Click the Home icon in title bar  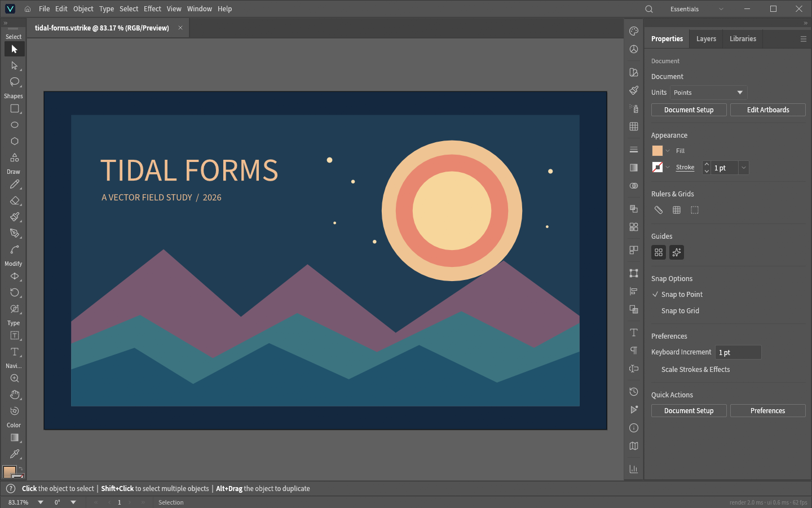tap(28, 9)
